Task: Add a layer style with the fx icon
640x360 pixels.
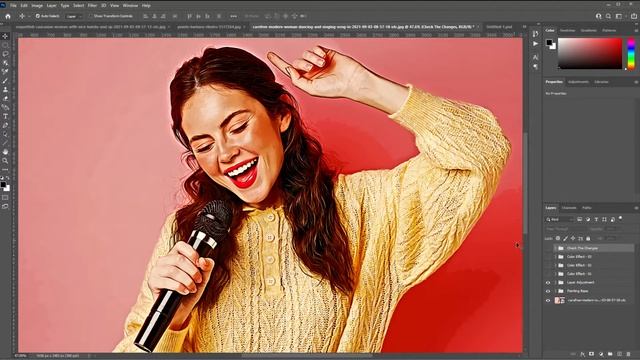Action: 582,354
